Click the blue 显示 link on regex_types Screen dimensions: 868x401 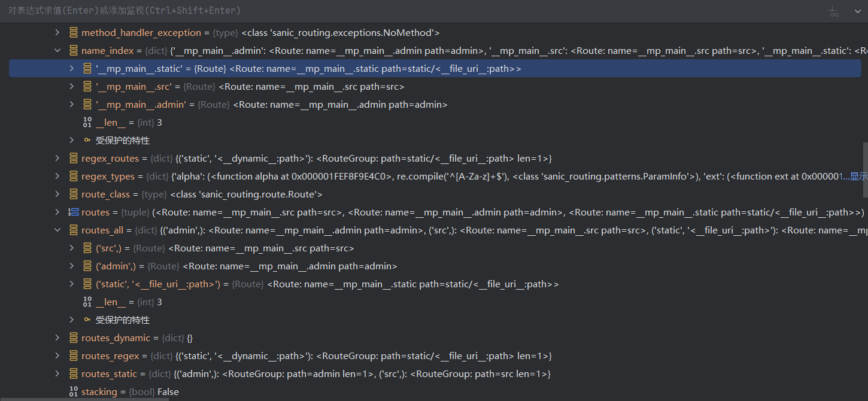[859, 177]
